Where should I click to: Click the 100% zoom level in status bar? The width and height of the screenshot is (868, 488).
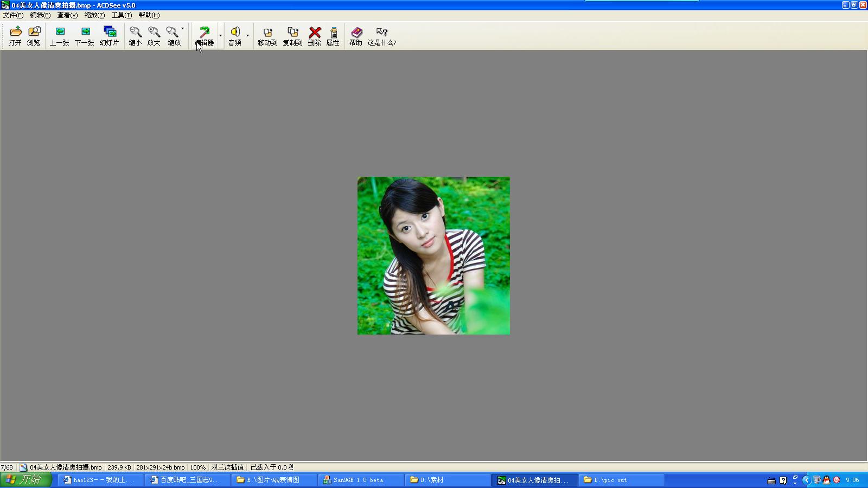(x=198, y=467)
